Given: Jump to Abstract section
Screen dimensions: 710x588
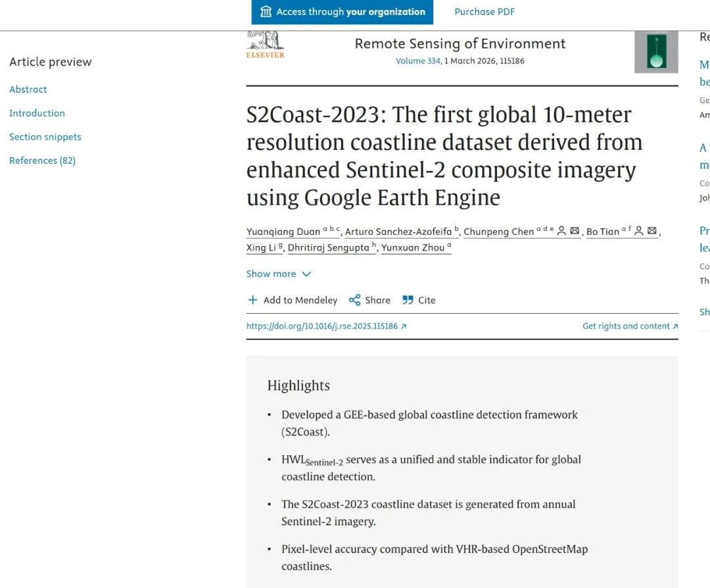Looking at the screenshot, I should point(28,89).
